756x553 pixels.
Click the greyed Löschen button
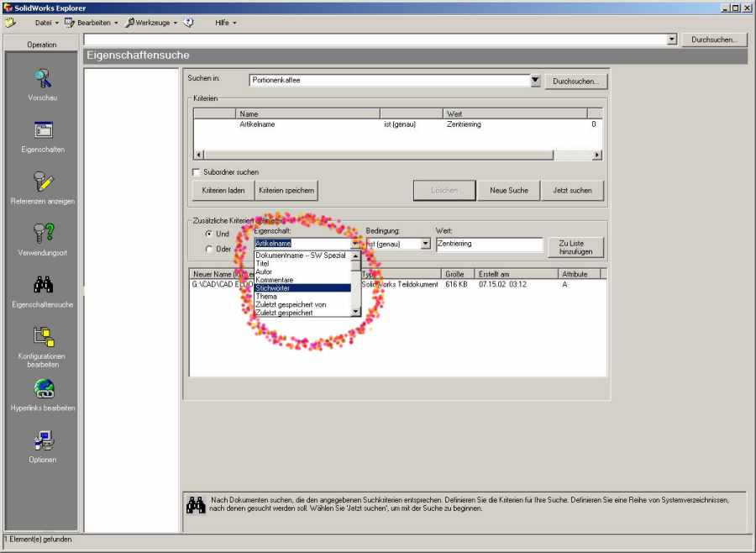click(x=444, y=191)
